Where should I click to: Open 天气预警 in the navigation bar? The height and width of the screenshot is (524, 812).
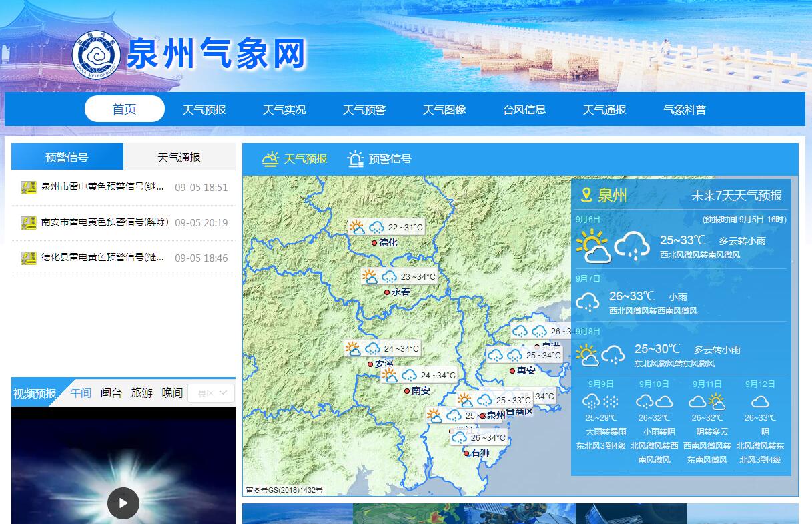tap(364, 109)
